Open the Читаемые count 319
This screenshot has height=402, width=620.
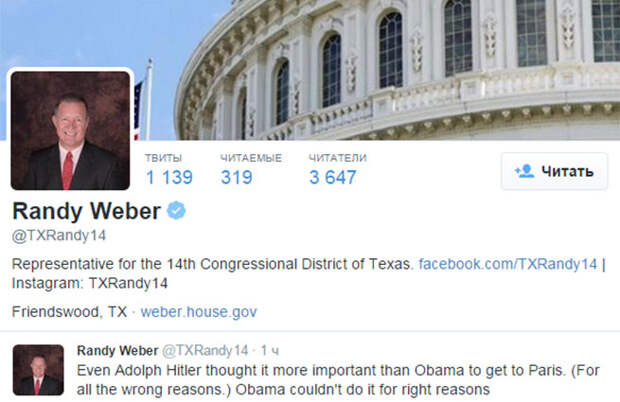click(236, 177)
